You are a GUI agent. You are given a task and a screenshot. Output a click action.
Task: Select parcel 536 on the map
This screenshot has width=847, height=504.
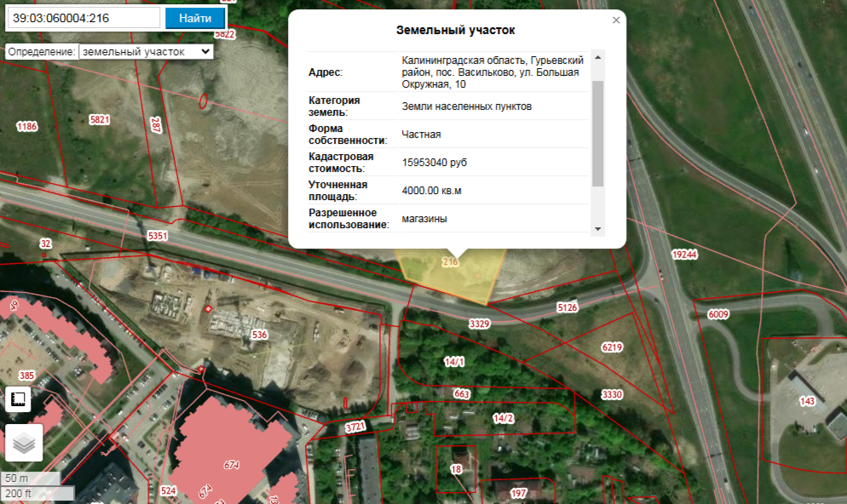coord(260,335)
